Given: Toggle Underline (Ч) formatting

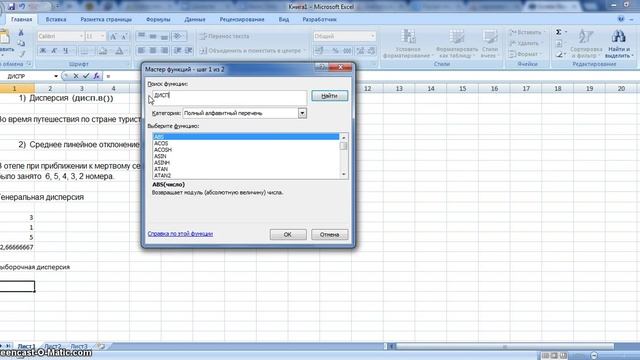Looking at the screenshot, I should [x=65, y=51].
